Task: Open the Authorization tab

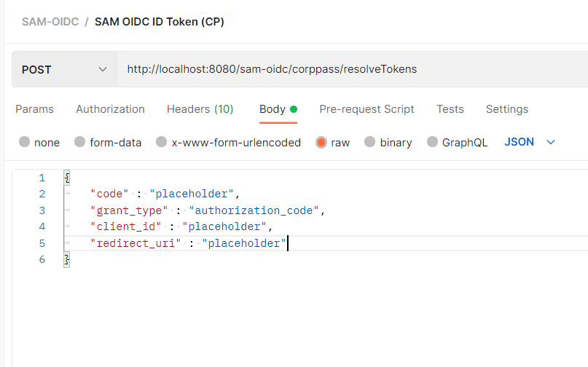Action: [110, 109]
